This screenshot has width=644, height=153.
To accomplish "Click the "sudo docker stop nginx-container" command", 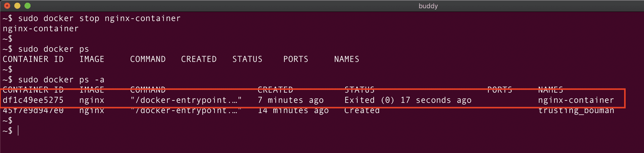I will pyautogui.click(x=99, y=18).
